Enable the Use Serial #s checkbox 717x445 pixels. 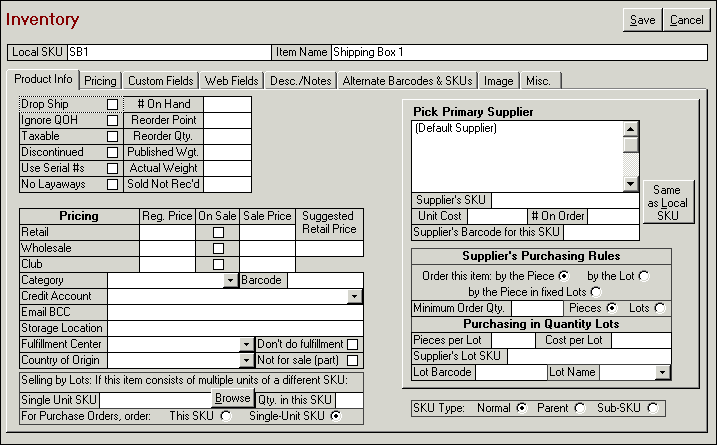[112, 169]
